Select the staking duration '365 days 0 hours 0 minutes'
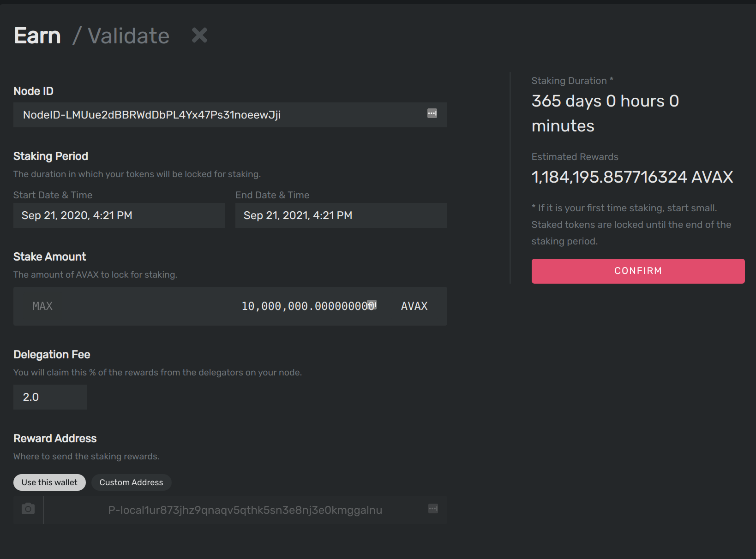 (605, 113)
